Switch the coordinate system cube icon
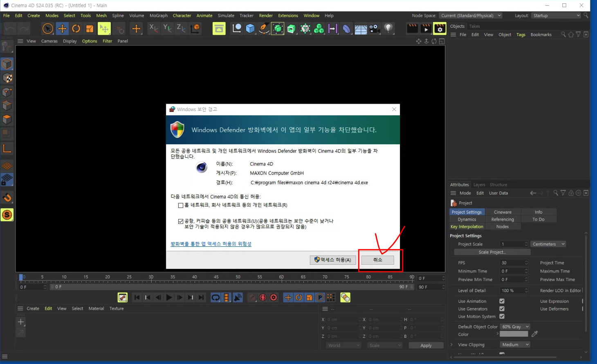This screenshot has width=597, height=364. pos(195,28)
